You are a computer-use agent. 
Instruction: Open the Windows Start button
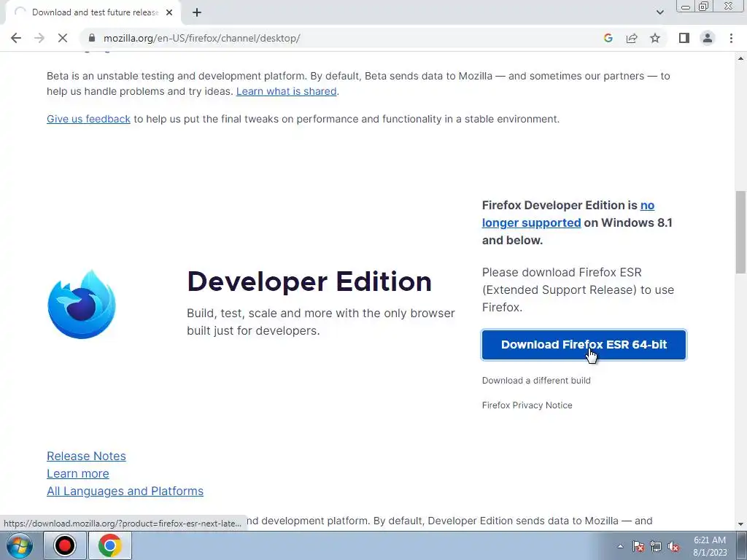tap(19, 545)
